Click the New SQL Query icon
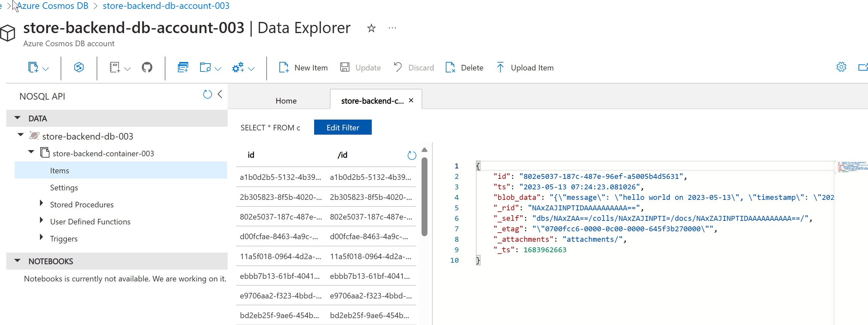868x325 pixels. coord(183,67)
